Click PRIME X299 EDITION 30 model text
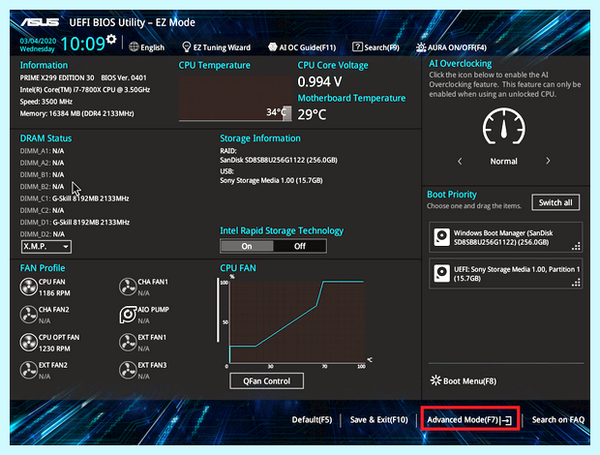 [57, 78]
